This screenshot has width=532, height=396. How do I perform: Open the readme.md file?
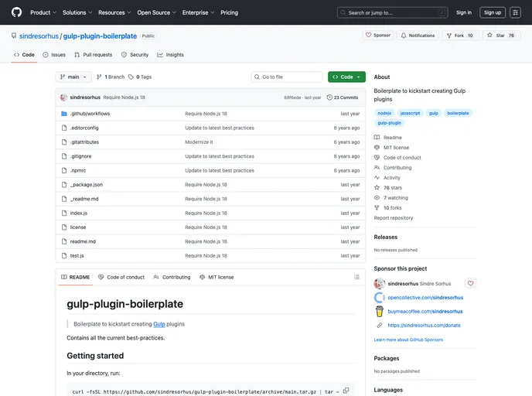click(83, 241)
